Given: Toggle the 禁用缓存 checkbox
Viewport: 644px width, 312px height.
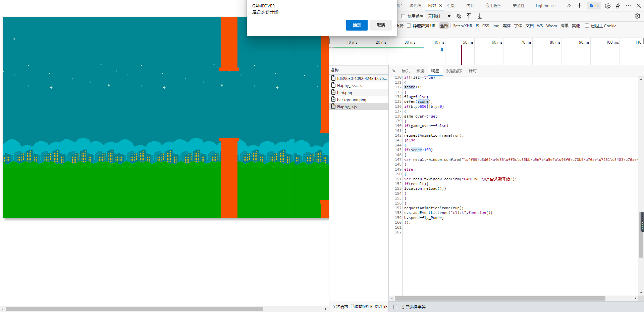Looking at the screenshot, I should pyautogui.click(x=403, y=16).
